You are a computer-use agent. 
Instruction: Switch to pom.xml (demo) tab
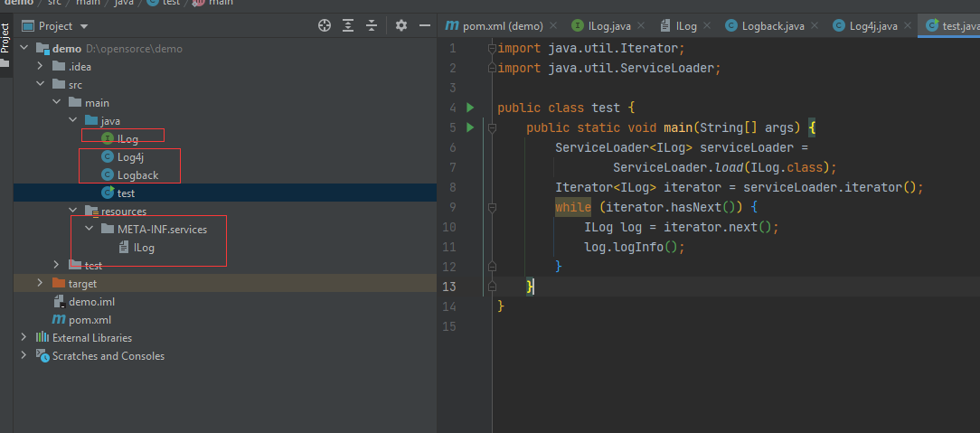(494, 25)
